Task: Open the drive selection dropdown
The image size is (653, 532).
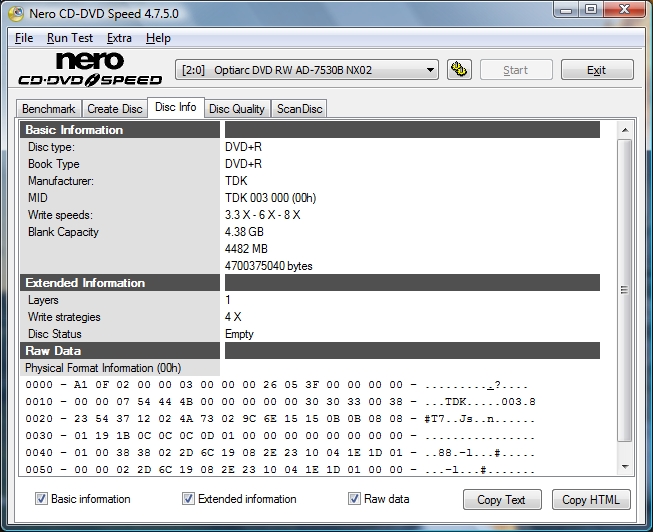Action: click(307, 70)
